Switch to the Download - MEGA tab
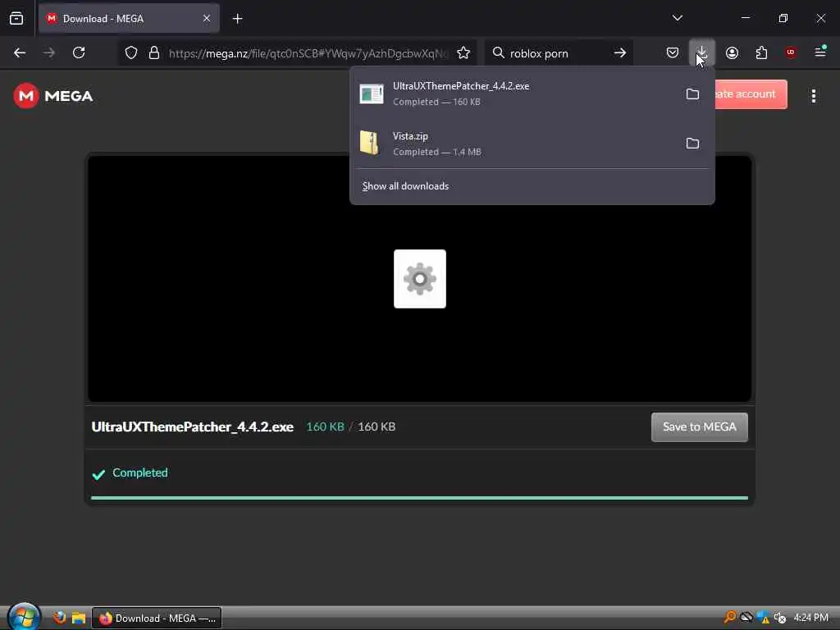This screenshot has width=840, height=630. pos(129,19)
